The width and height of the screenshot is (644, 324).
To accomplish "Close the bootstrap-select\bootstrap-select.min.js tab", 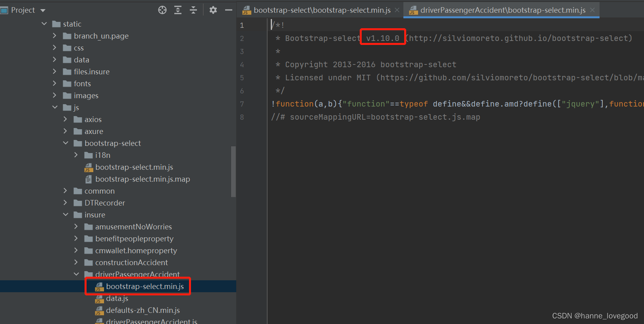I will click(397, 10).
